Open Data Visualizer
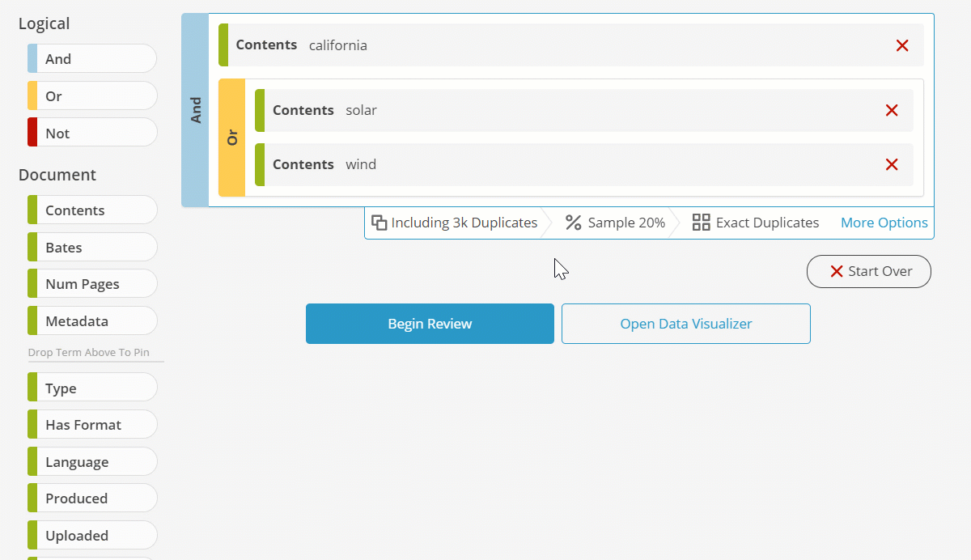The image size is (971, 560). pos(685,324)
